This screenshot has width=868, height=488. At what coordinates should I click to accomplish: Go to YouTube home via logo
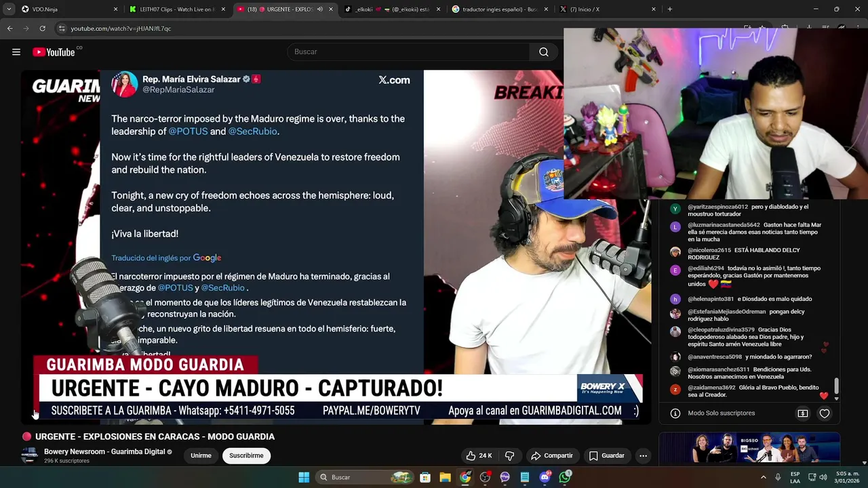point(54,52)
